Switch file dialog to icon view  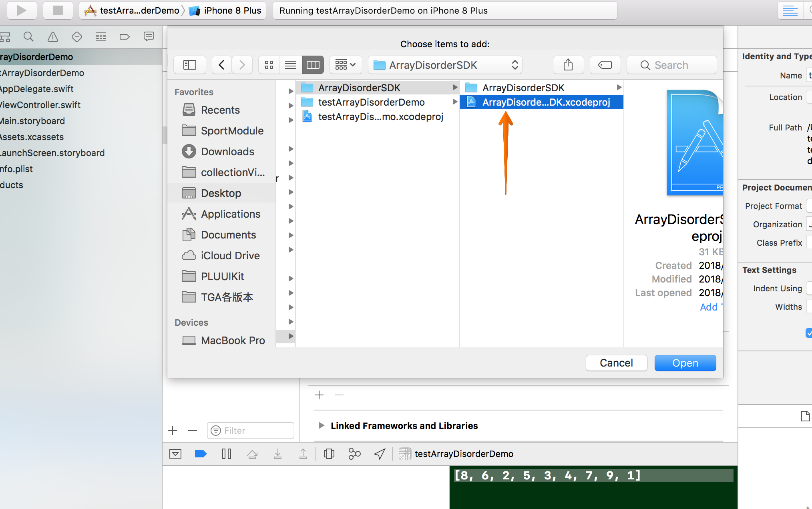pos(269,65)
